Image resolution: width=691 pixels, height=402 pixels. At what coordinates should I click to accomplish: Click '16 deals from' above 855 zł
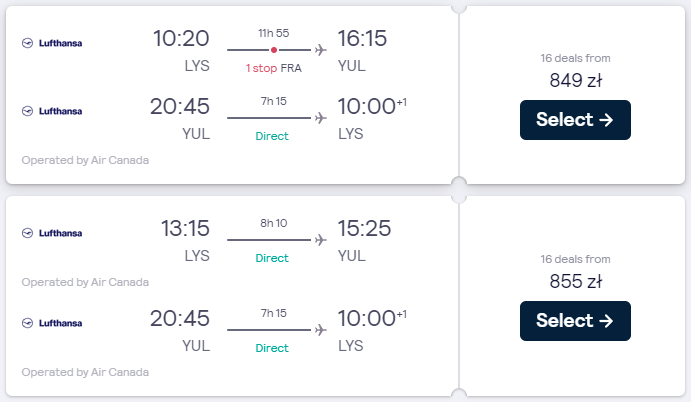tap(576, 259)
